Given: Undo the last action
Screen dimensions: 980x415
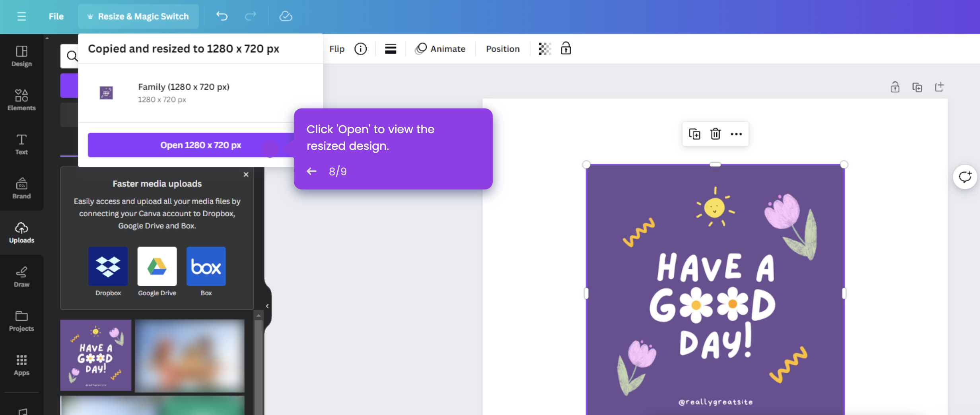Looking at the screenshot, I should (x=222, y=16).
